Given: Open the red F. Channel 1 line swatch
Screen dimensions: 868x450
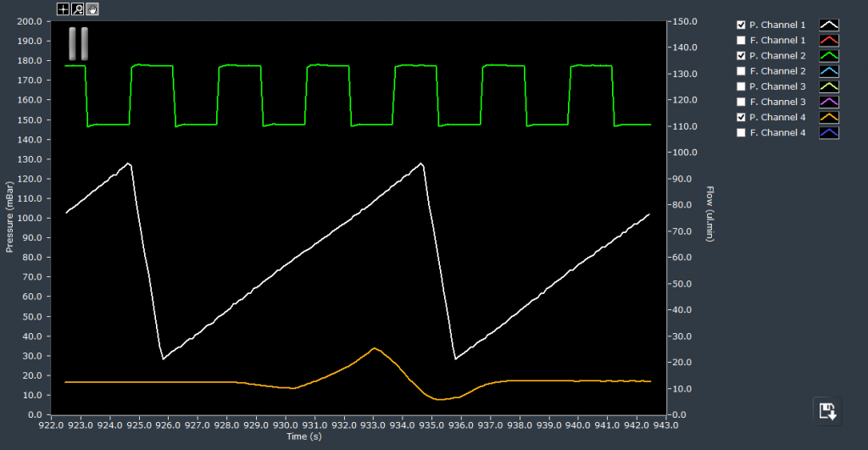Looking at the screenshot, I should 828,41.
